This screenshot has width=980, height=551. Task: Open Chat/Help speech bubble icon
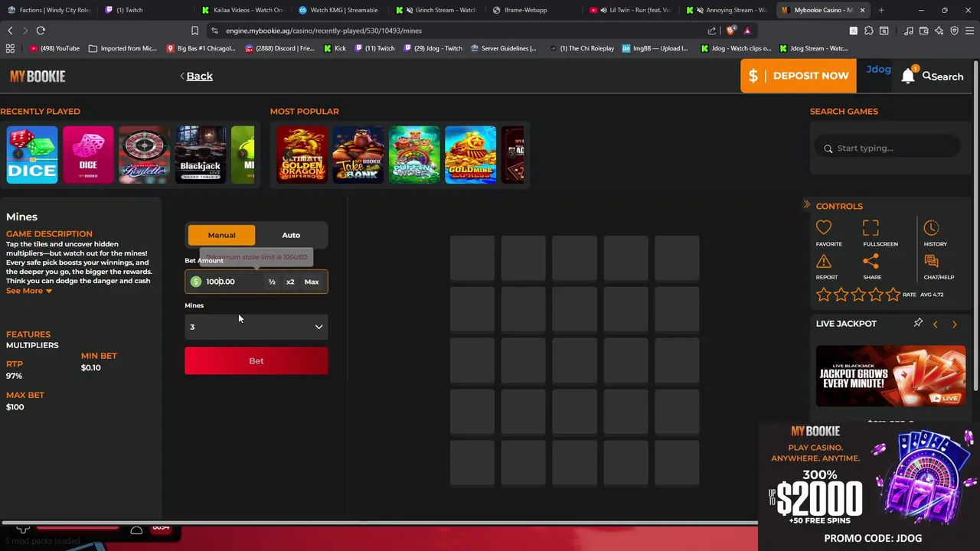click(x=931, y=262)
